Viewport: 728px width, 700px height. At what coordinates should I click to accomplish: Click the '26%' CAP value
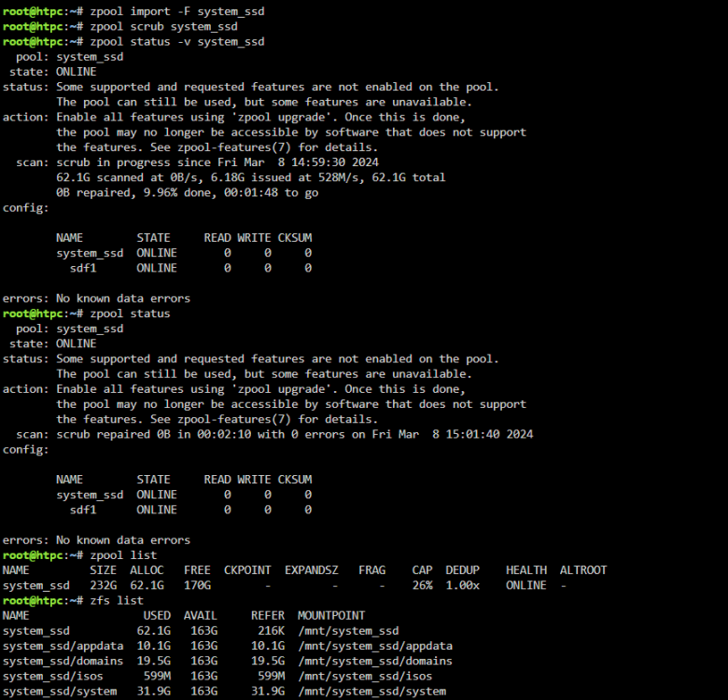click(422, 586)
